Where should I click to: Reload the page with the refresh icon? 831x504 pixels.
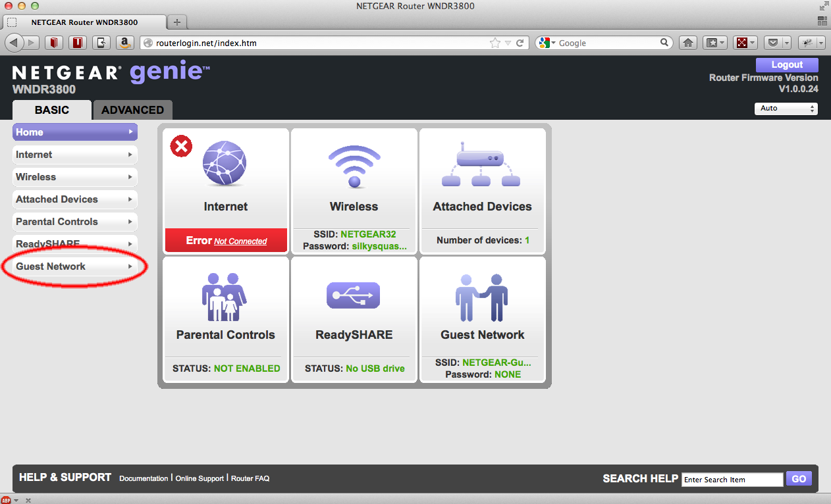520,43
